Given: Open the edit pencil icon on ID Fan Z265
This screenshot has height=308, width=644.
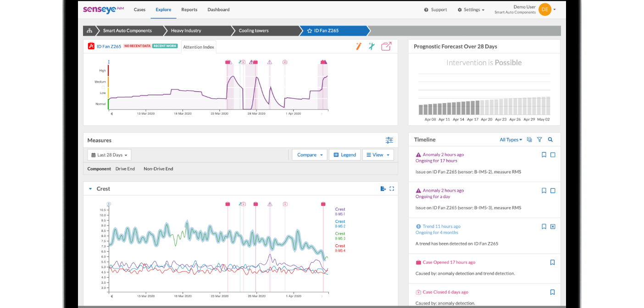Looking at the screenshot, I should (x=358, y=46).
